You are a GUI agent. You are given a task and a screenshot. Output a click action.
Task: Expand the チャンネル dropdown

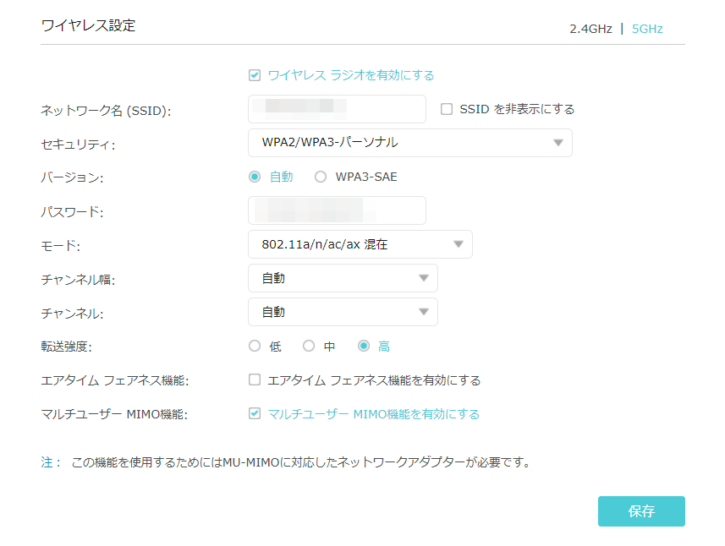coord(342,312)
